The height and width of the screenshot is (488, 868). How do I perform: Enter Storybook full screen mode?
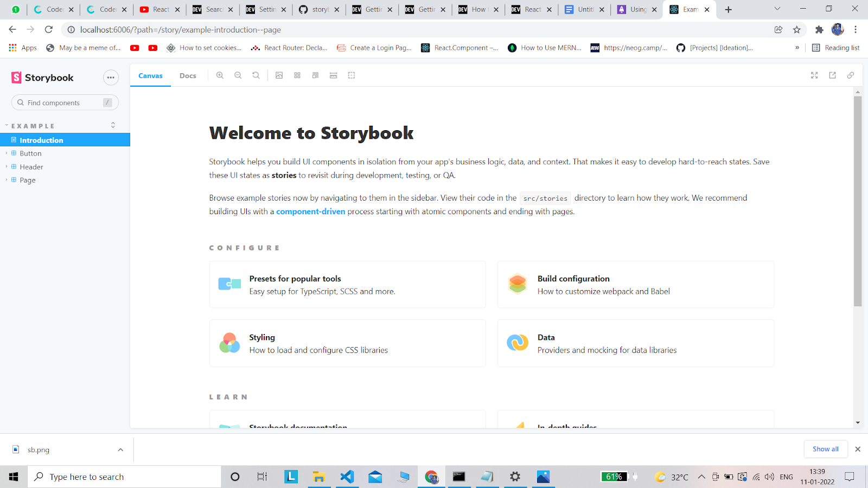[x=814, y=75]
